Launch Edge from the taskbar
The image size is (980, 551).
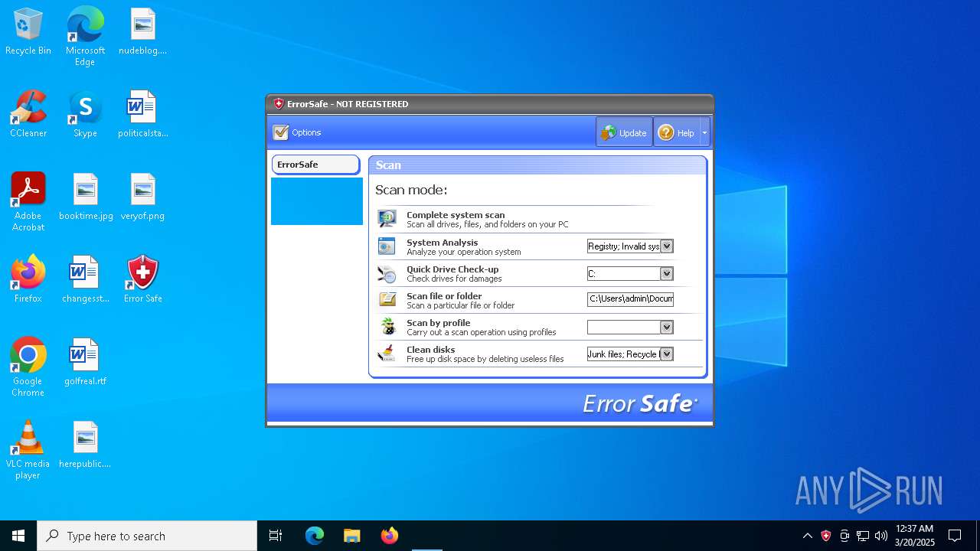pos(315,536)
